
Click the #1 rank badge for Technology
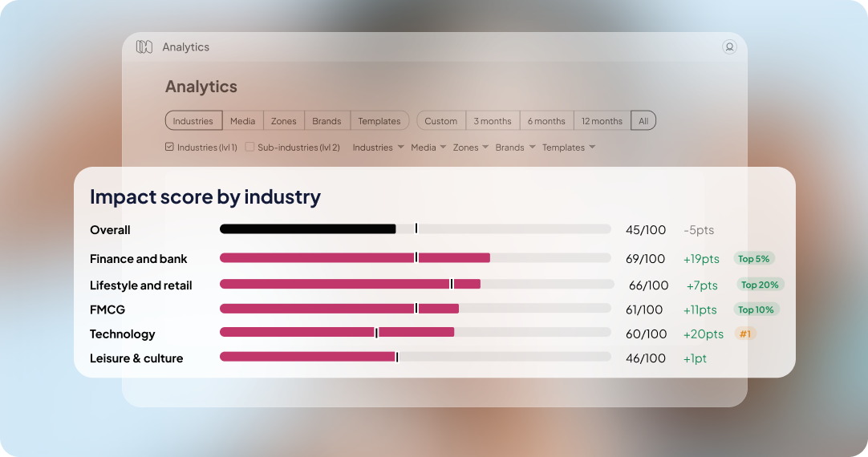click(745, 334)
